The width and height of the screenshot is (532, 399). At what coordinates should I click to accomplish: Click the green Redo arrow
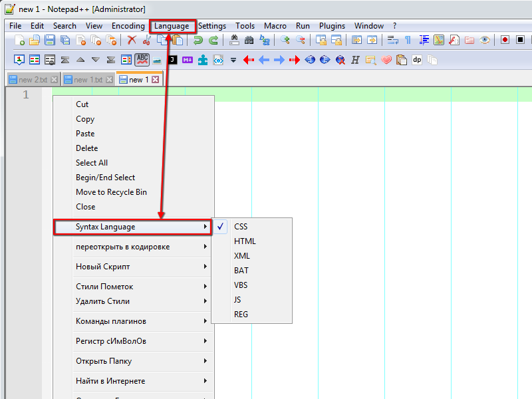click(213, 40)
